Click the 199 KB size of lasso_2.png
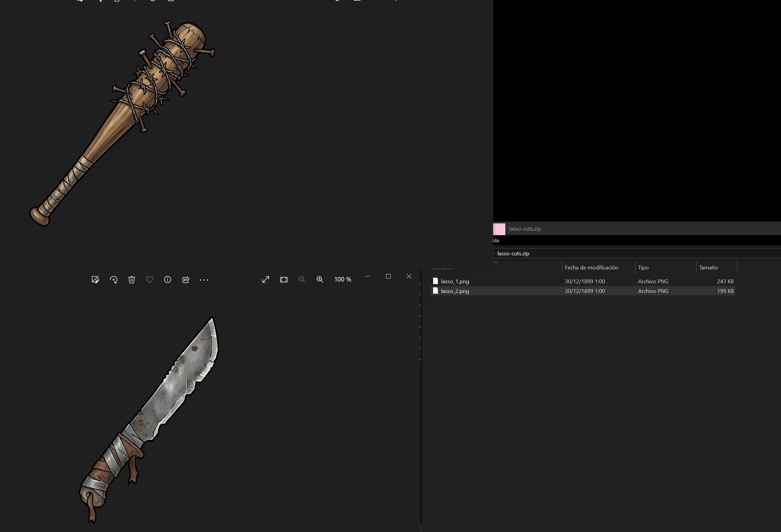This screenshot has width=781, height=532. tap(725, 291)
